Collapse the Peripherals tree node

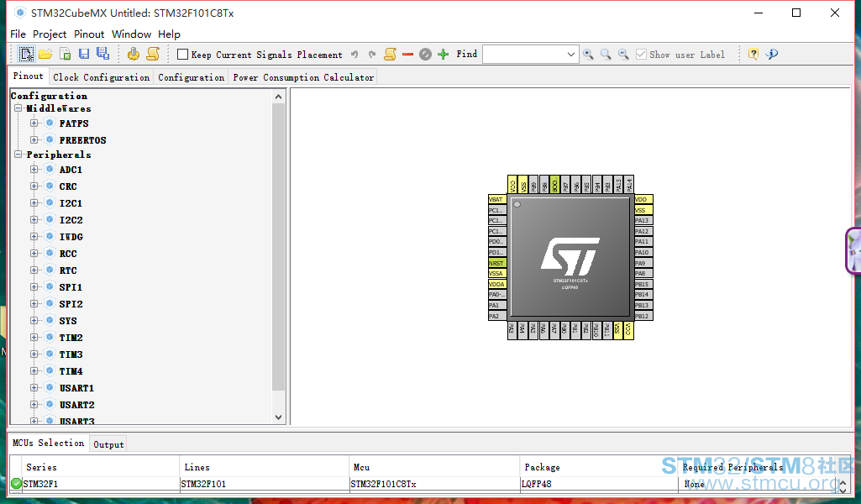click(x=18, y=155)
